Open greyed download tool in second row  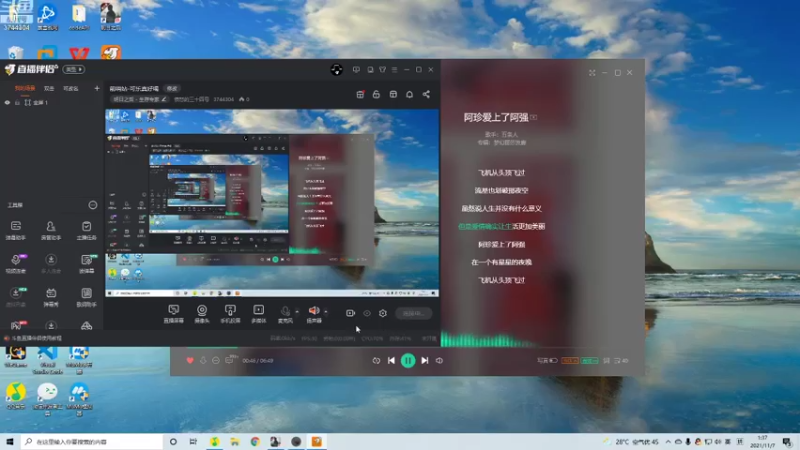tap(51, 264)
